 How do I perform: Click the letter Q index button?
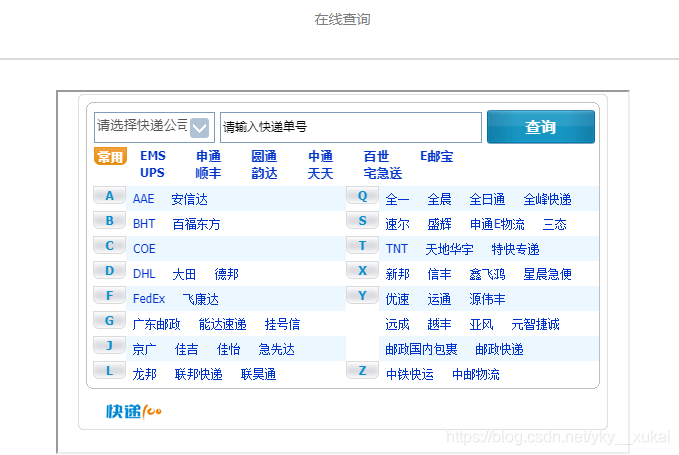coord(362,196)
